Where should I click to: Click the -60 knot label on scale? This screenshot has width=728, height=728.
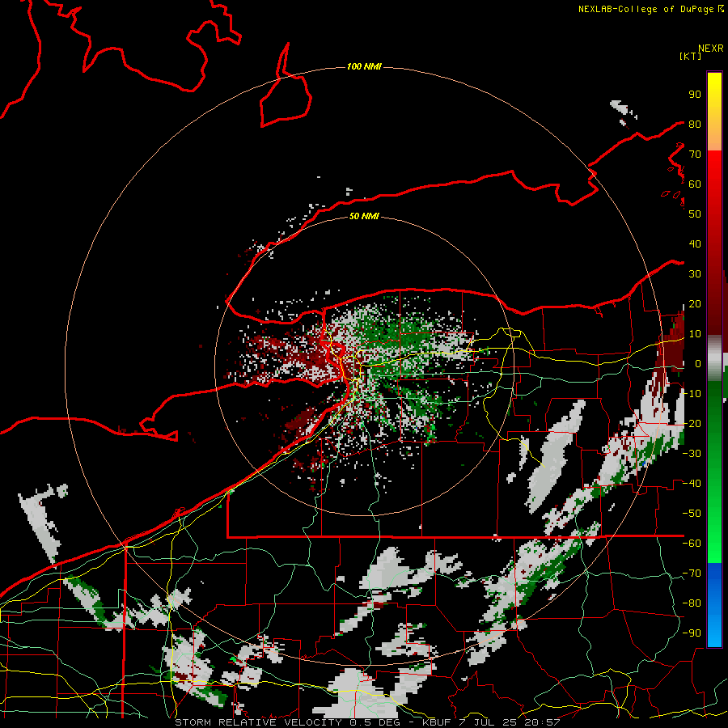[692, 544]
